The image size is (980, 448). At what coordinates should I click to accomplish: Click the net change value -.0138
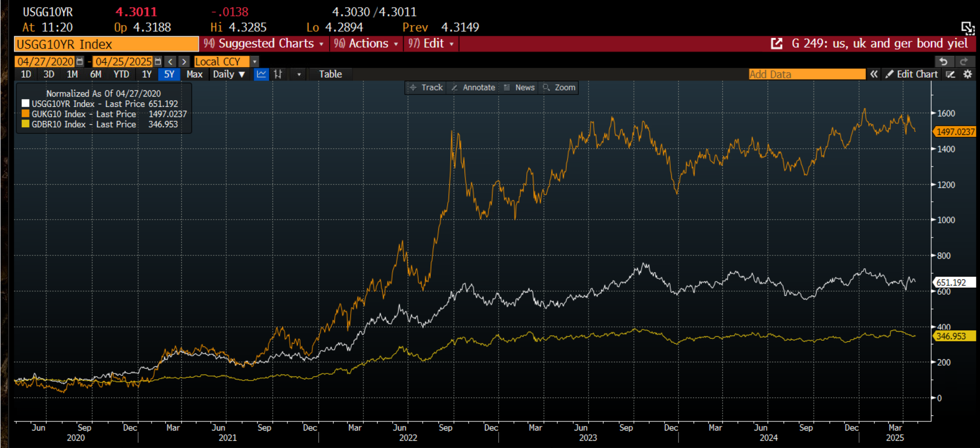click(x=230, y=12)
